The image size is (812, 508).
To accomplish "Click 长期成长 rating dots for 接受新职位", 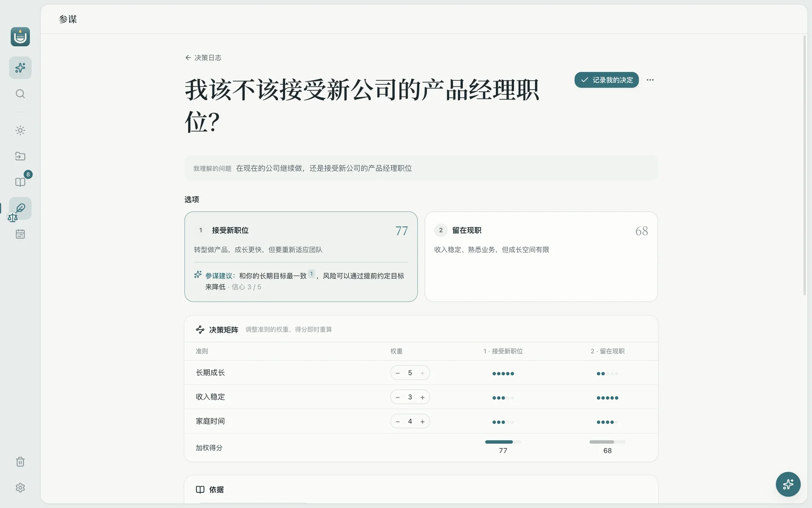I will tap(503, 373).
